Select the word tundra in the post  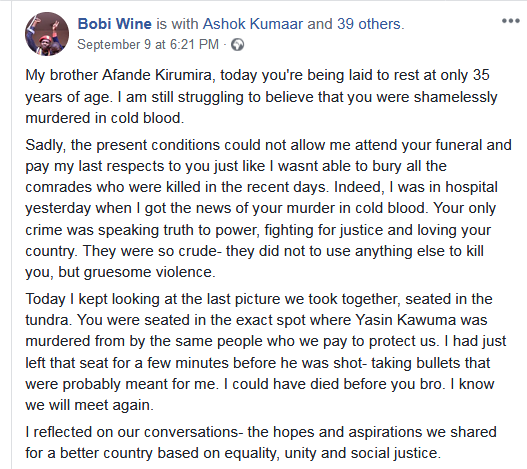[x=47, y=320]
